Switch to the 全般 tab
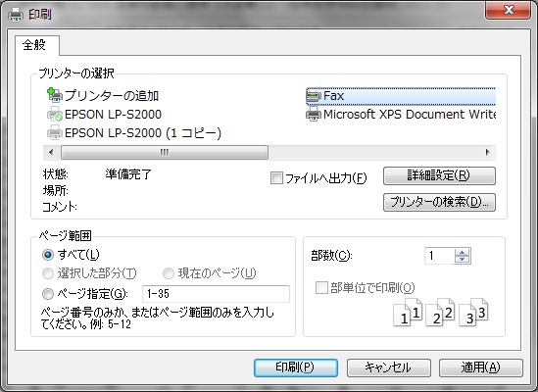 pos(34,45)
